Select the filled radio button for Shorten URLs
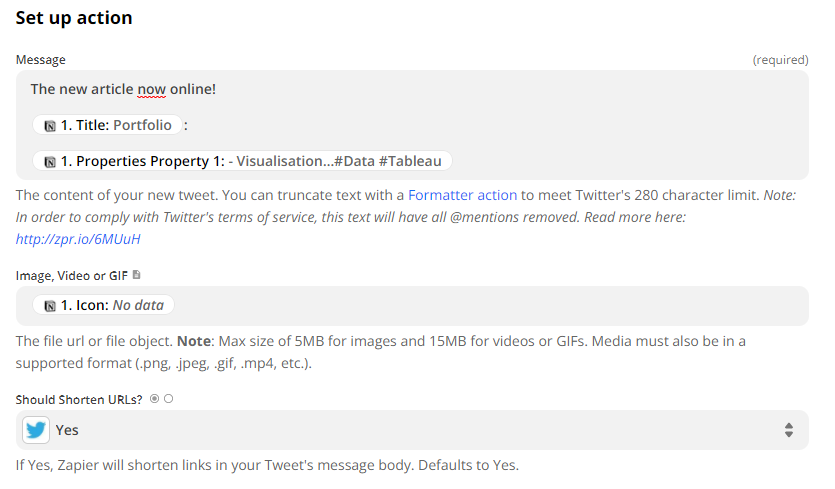 (x=154, y=398)
